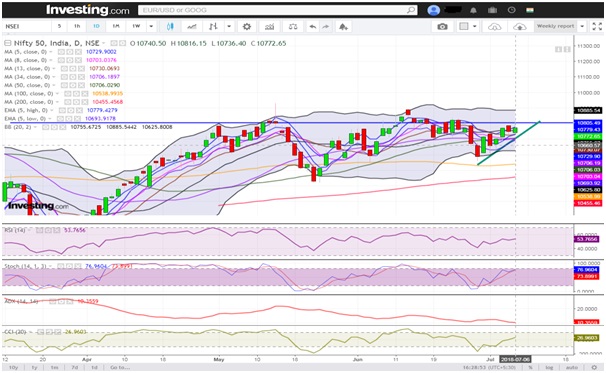This screenshot has height=373, width=606.
Task: Hide the MA (50, close, 0) line
Action: [64, 85]
